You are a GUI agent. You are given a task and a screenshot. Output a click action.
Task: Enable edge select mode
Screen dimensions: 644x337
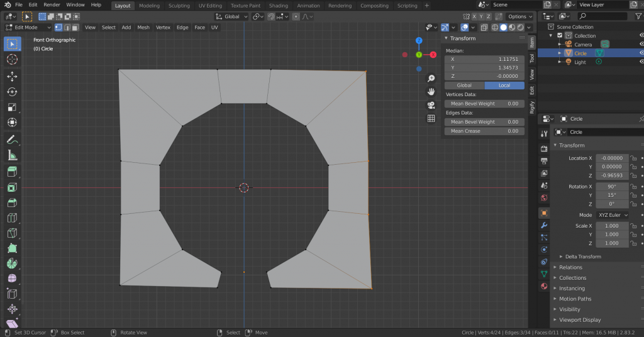click(67, 28)
